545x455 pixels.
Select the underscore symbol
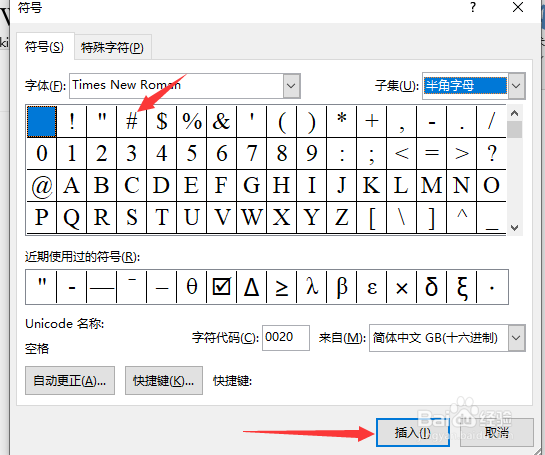click(x=491, y=218)
